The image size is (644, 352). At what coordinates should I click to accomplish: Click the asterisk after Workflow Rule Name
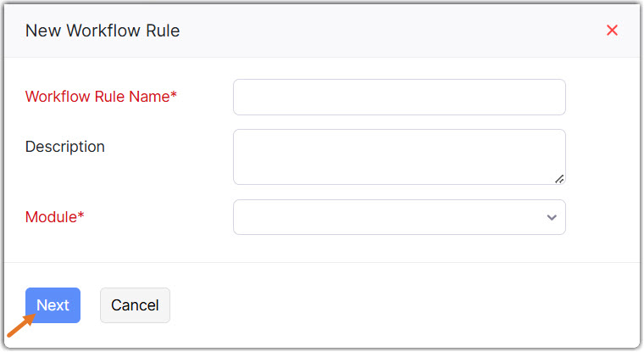pyautogui.click(x=174, y=96)
